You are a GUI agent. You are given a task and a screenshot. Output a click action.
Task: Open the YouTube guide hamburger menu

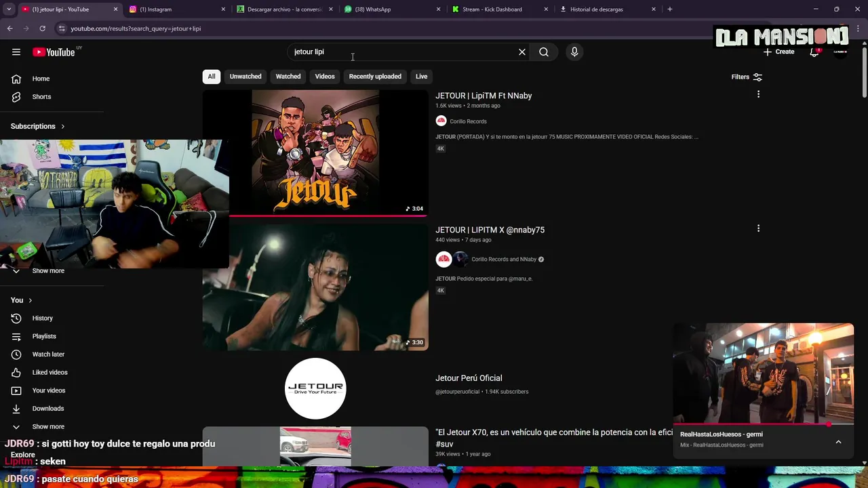point(16,52)
